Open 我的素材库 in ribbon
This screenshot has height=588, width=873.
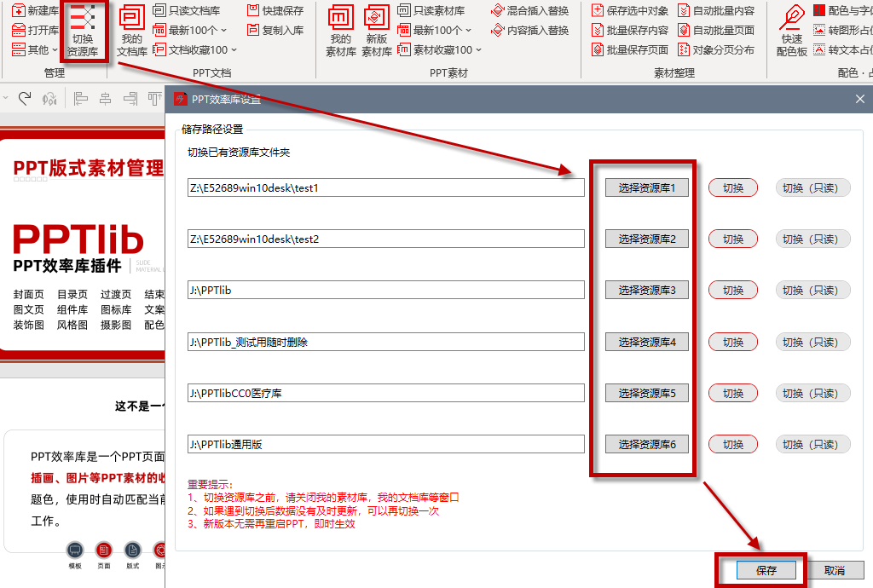coord(341,30)
